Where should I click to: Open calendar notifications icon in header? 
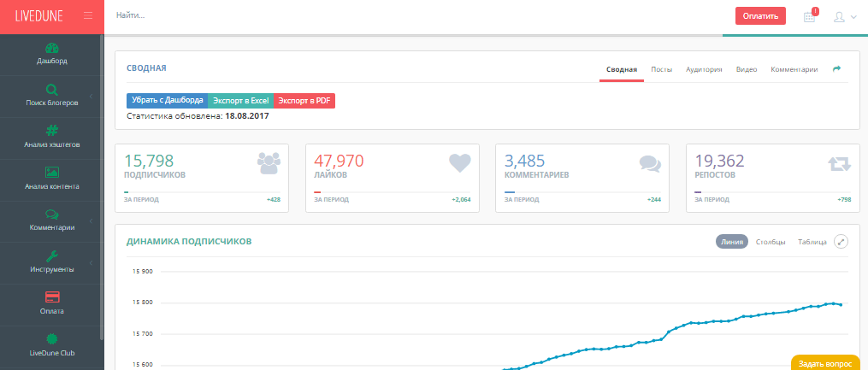810,16
